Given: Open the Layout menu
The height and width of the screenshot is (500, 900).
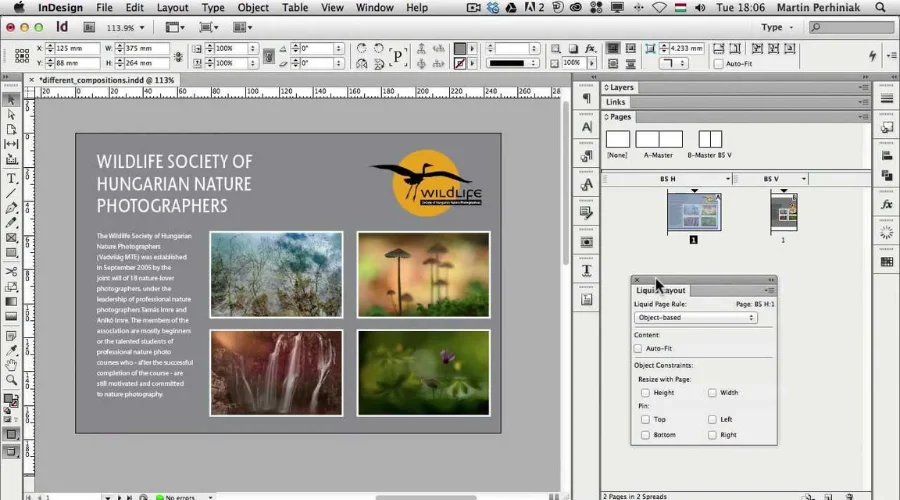Looking at the screenshot, I should (x=172, y=7).
